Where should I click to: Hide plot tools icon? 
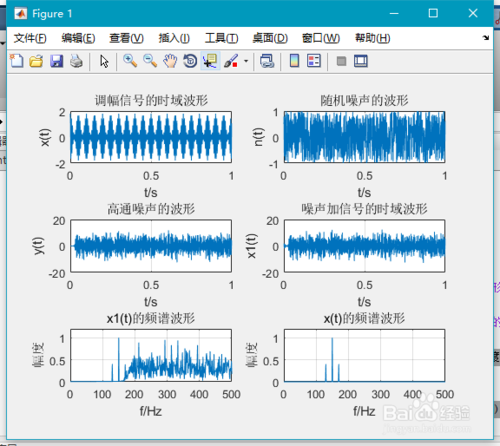coord(341,61)
